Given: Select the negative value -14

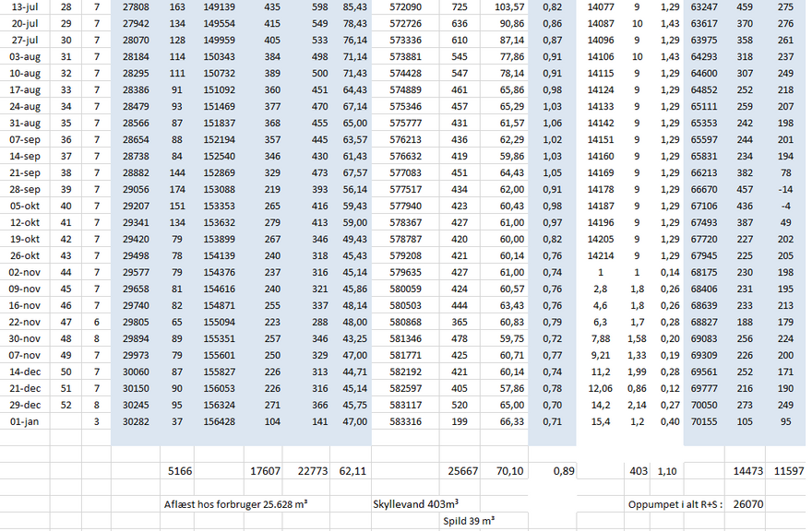Looking at the screenshot, I should coord(785,189).
